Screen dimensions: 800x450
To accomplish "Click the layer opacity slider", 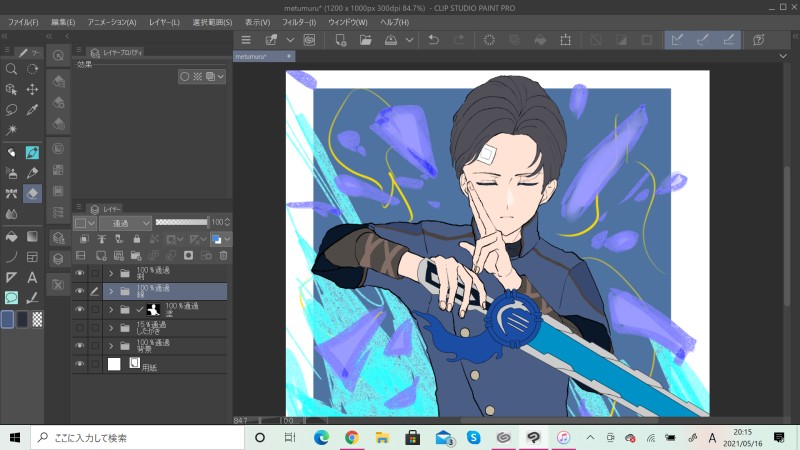I will tap(182, 222).
